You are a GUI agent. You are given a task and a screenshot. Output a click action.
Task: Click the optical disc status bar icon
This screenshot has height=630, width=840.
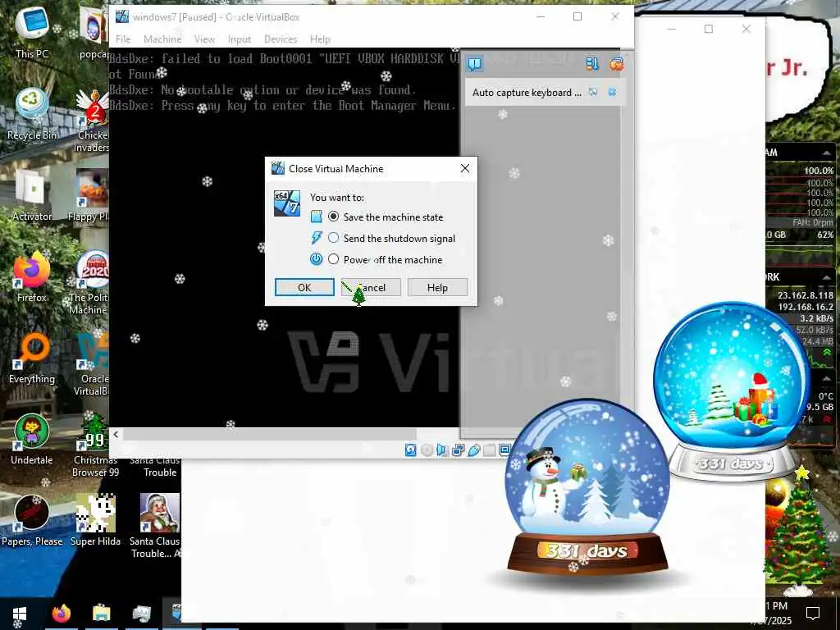tap(427, 450)
